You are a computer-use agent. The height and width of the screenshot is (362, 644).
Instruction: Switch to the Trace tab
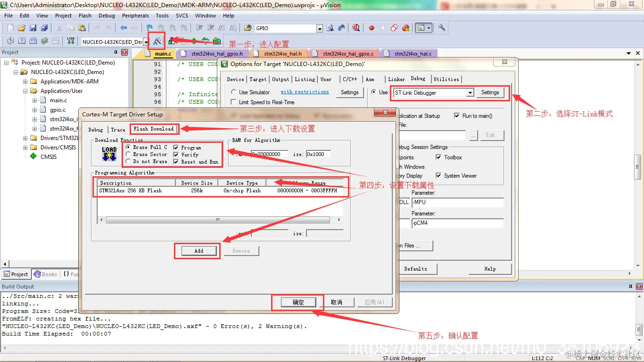pyautogui.click(x=118, y=130)
